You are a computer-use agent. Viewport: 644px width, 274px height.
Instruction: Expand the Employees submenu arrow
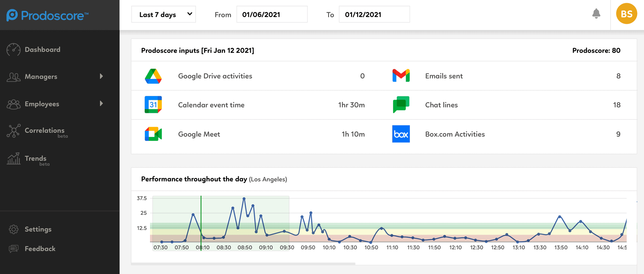(101, 104)
